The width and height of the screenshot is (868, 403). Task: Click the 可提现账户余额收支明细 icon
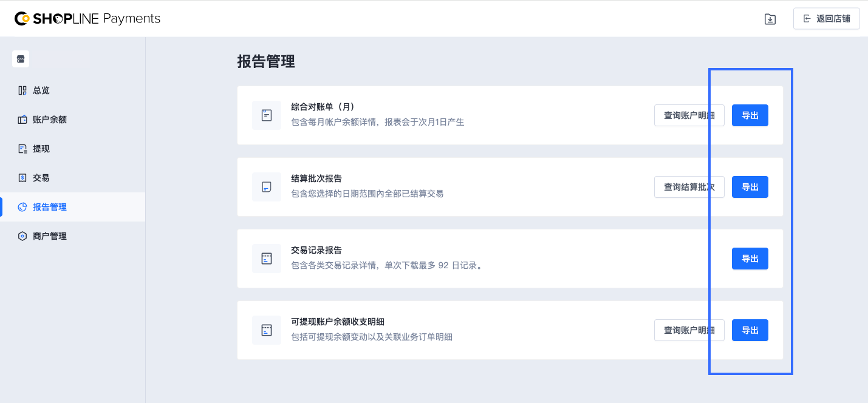267,330
